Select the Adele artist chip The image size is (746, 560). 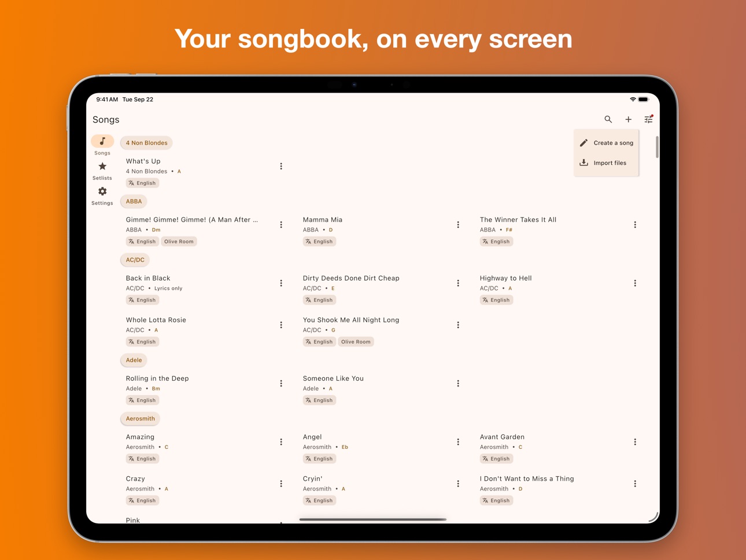(x=134, y=360)
